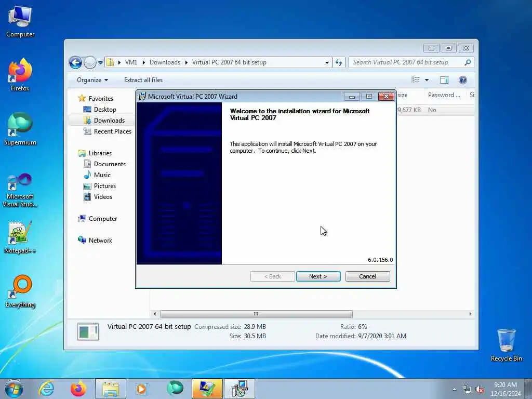Switch to Virtual PC setup taskbar item
Image resolution: width=532 pixels, height=399 pixels.
240,389
